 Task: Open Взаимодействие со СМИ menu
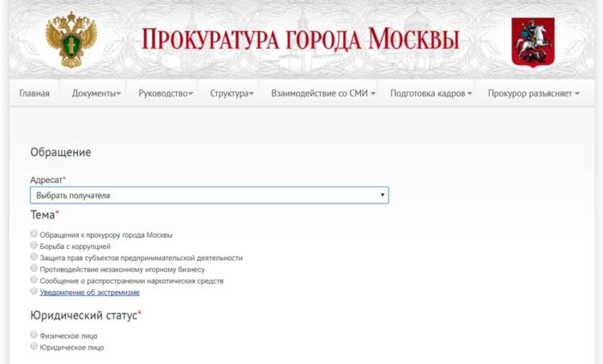323,93
